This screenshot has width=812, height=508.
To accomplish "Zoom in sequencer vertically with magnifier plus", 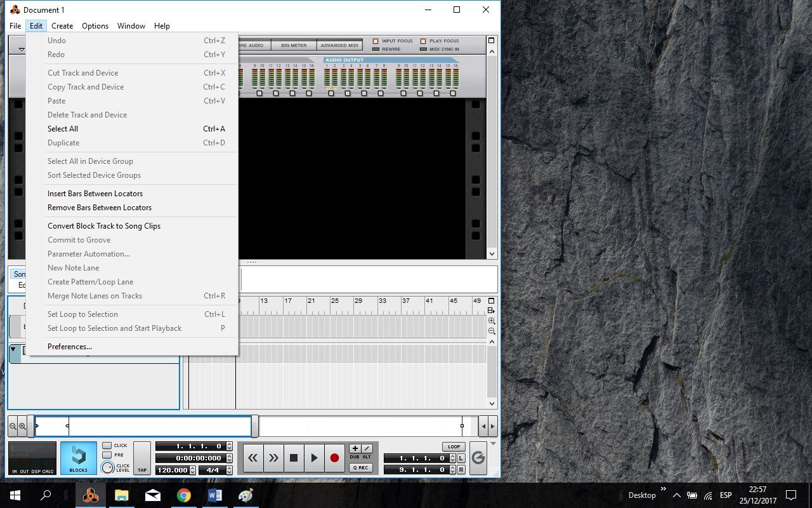I will pos(492,321).
